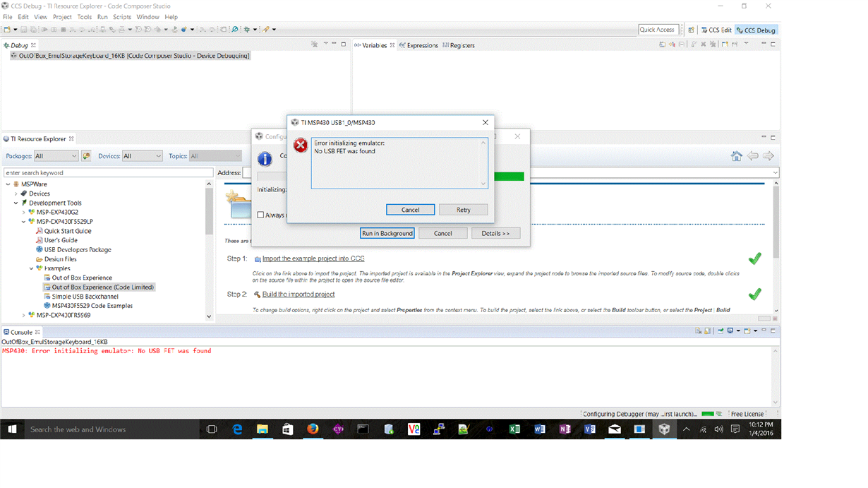Open Microsoft Edge from the taskbar
Screen dimensions: 868x488
tap(237, 429)
